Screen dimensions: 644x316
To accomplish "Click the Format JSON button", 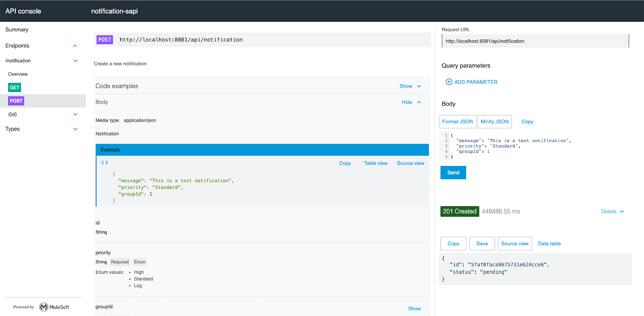I will click(457, 122).
